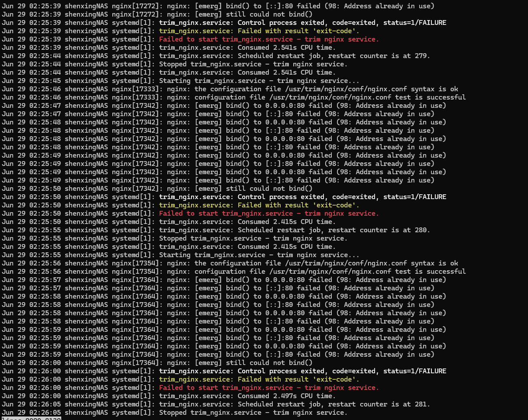Select 02:26:00 'Control process exited' line

(x=224, y=371)
